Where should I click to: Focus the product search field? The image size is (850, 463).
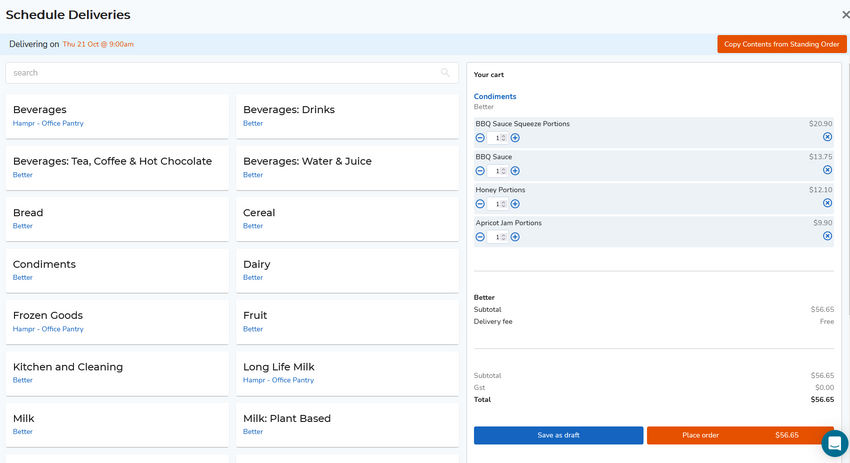220,73
